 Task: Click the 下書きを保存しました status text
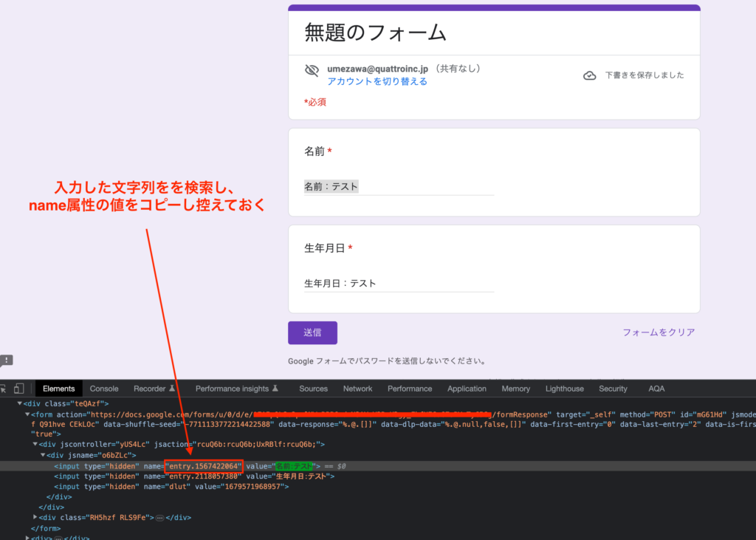tap(645, 75)
